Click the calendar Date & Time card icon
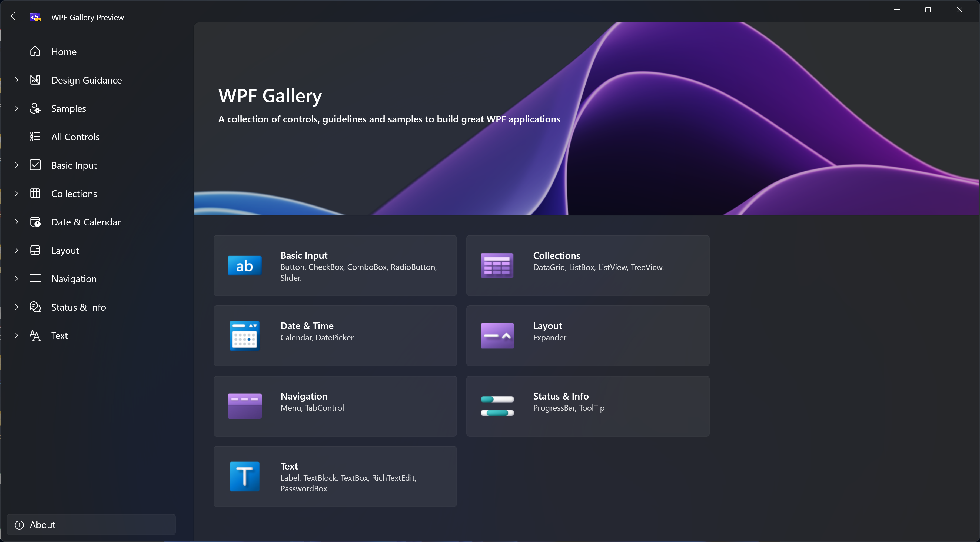Image resolution: width=980 pixels, height=542 pixels. point(245,336)
